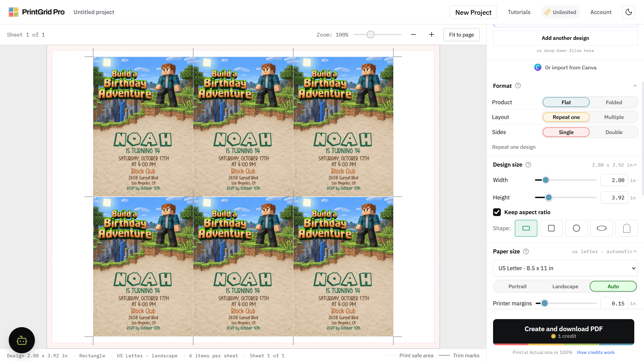The height and width of the screenshot is (362, 644).
Task: Select the oval shape icon
Action: (601, 228)
